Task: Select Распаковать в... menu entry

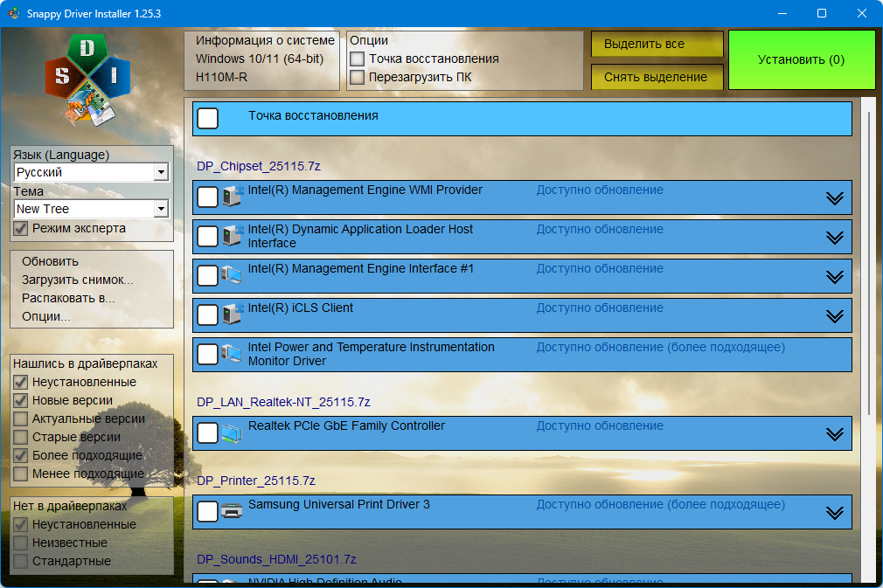Action: coord(68,298)
